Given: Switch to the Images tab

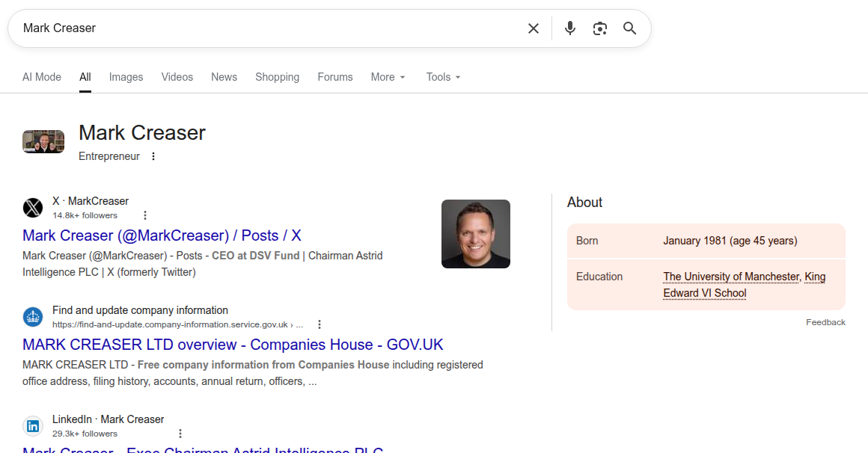Looking at the screenshot, I should 126,77.
